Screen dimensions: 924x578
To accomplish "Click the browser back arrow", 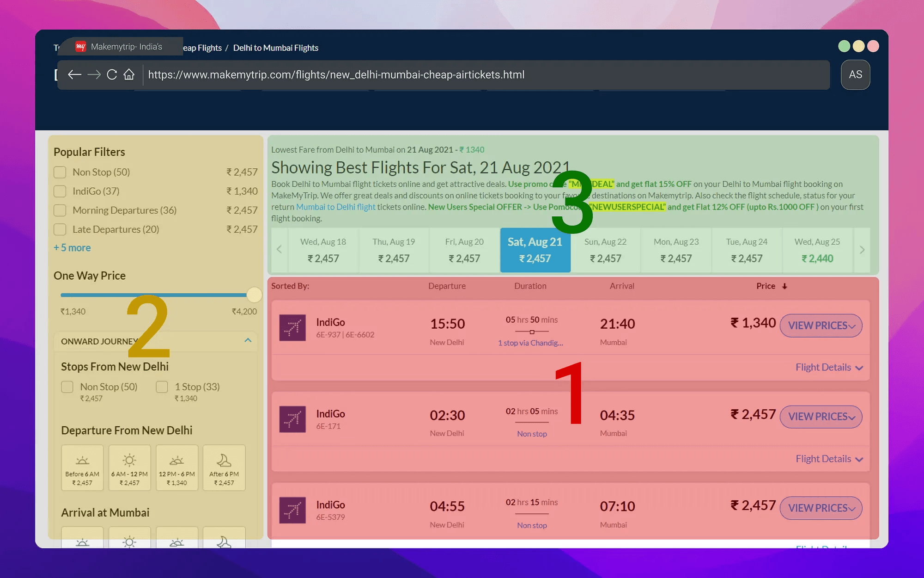I will tap(74, 74).
